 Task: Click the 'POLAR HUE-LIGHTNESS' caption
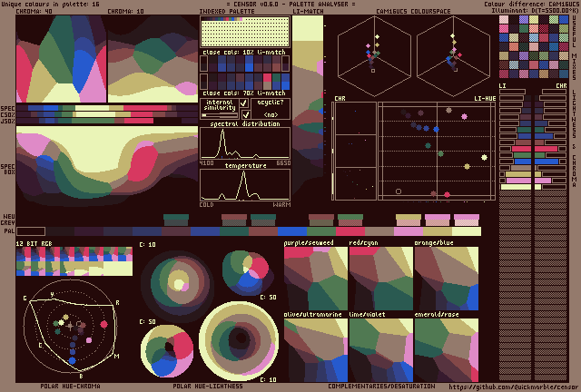[x=208, y=386]
